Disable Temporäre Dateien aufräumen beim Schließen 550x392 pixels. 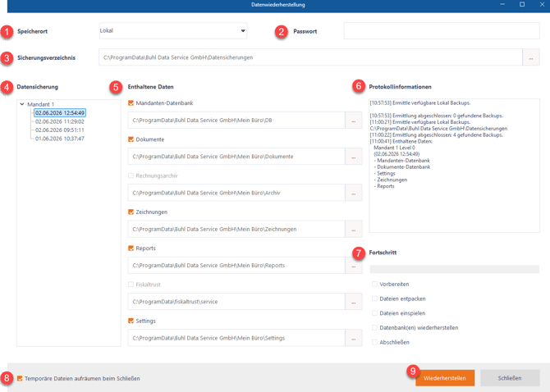pos(20,378)
